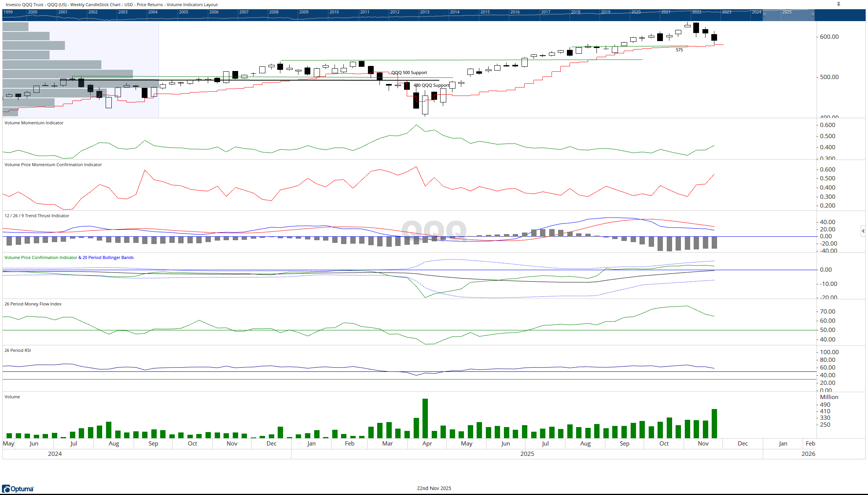Click the 12 / 26 / 9 Trend Thrust Indicator label
This screenshot has height=495, width=868.
[37, 216]
